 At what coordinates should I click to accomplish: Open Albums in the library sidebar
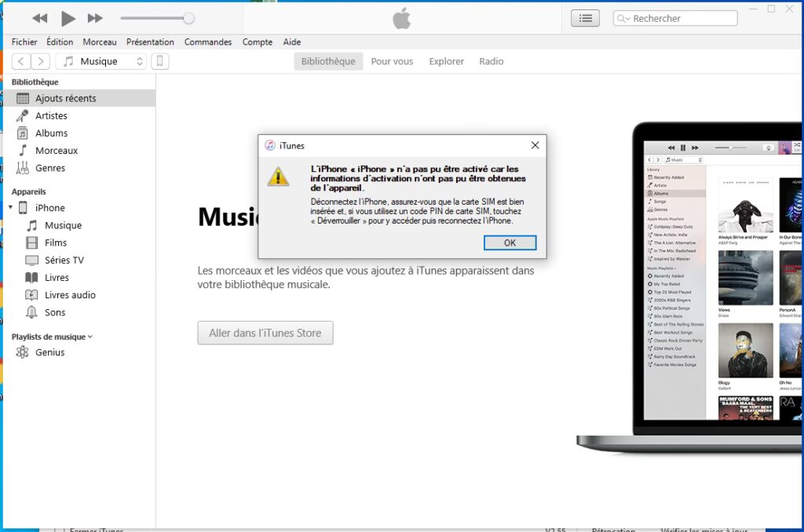(x=51, y=133)
